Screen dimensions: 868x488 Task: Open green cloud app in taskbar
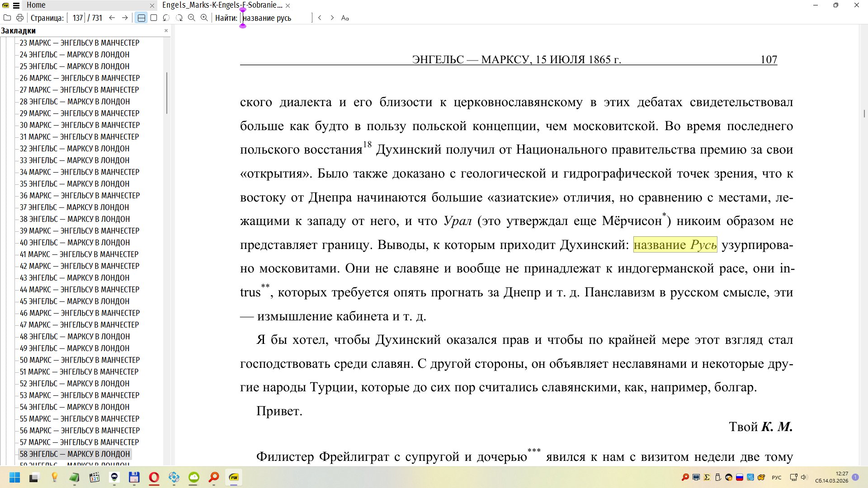pos(194,477)
